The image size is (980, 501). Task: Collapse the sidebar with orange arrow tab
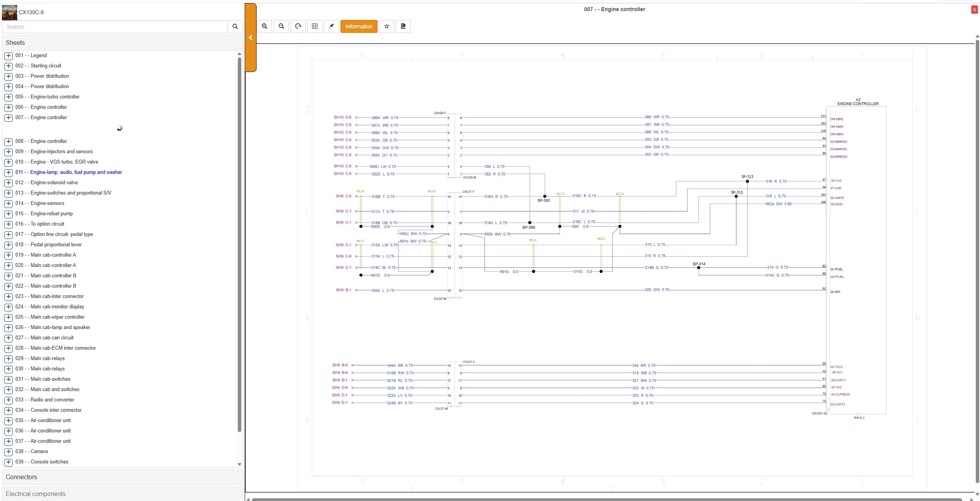click(x=250, y=38)
